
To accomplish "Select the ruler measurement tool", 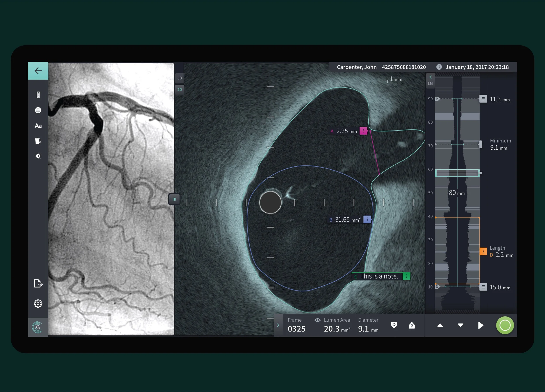I will [x=38, y=95].
